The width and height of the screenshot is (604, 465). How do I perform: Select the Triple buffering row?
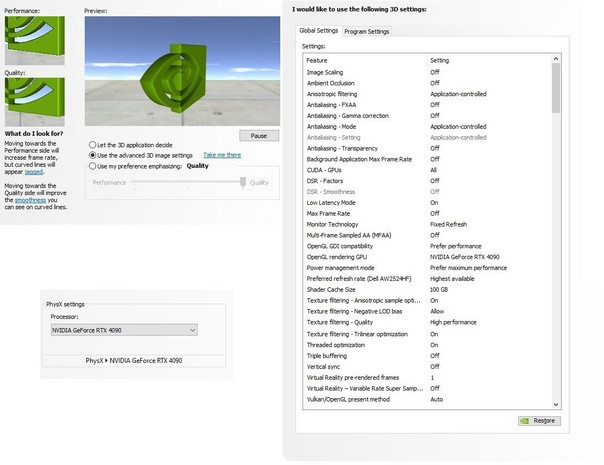pos(428,356)
